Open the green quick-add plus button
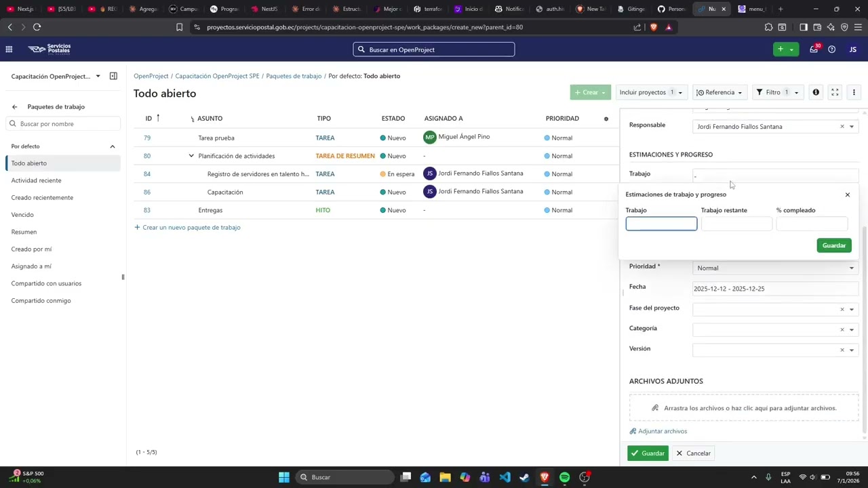This screenshot has height=488, width=868. (x=785, y=49)
